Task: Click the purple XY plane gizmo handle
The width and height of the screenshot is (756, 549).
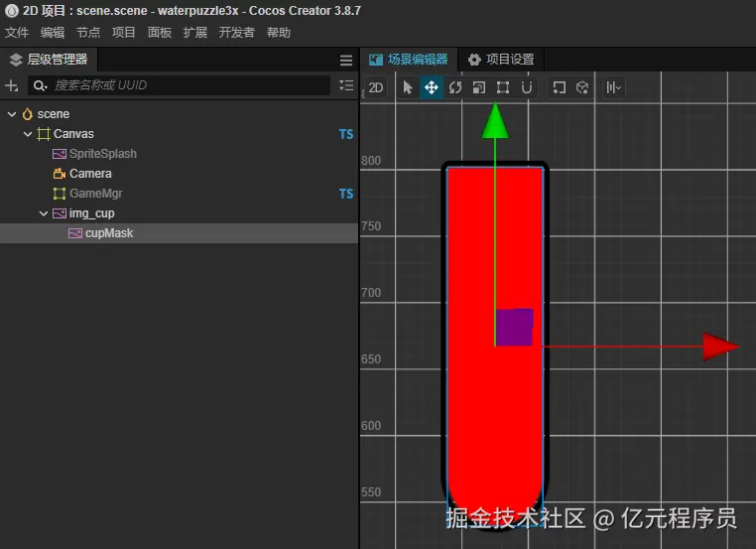Action: point(515,327)
